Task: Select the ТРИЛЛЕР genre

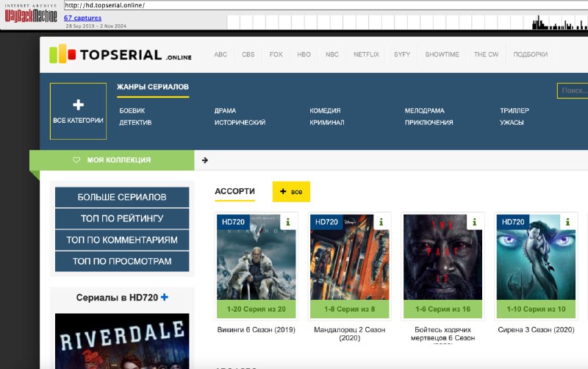Action: coord(514,110)
